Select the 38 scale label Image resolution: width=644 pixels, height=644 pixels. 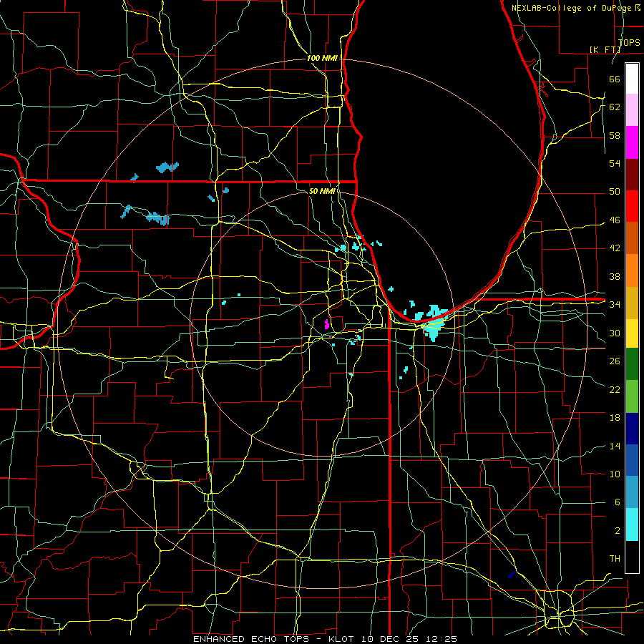click(615, 276)
